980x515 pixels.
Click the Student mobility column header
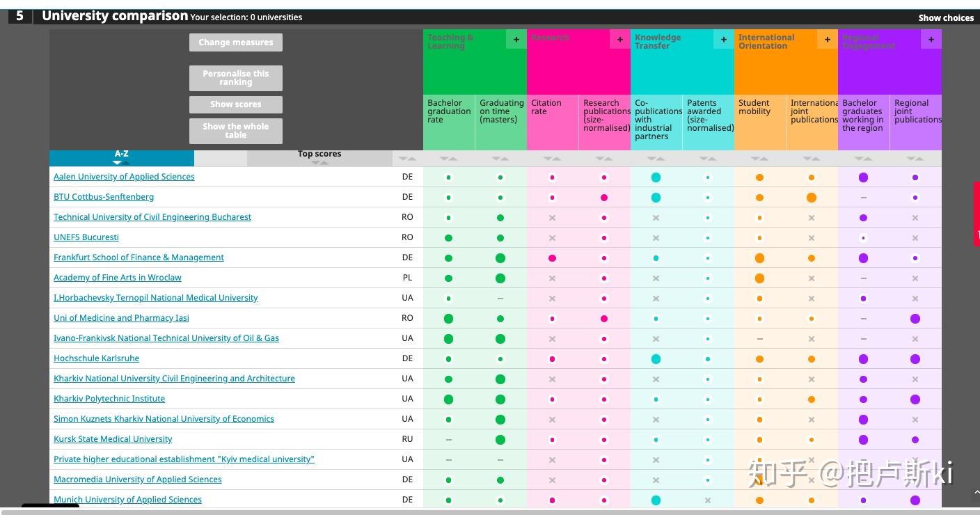point(760,122)
